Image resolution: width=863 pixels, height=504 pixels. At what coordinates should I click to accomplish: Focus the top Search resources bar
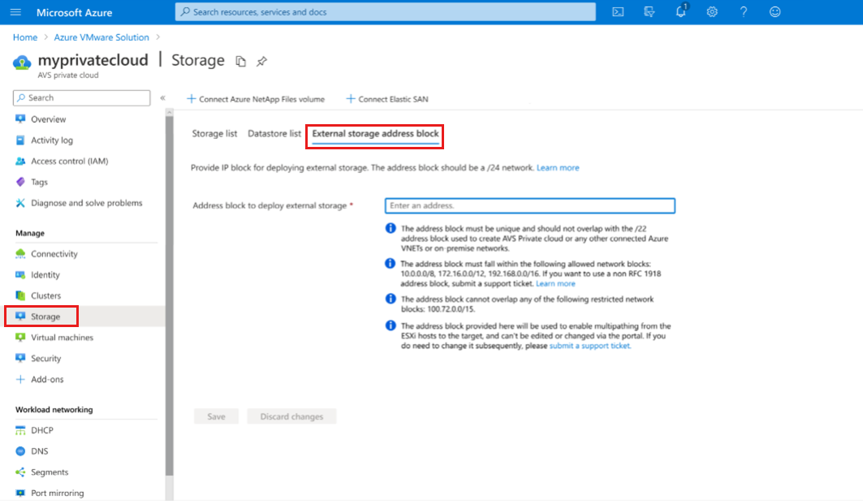pos(386,11)
